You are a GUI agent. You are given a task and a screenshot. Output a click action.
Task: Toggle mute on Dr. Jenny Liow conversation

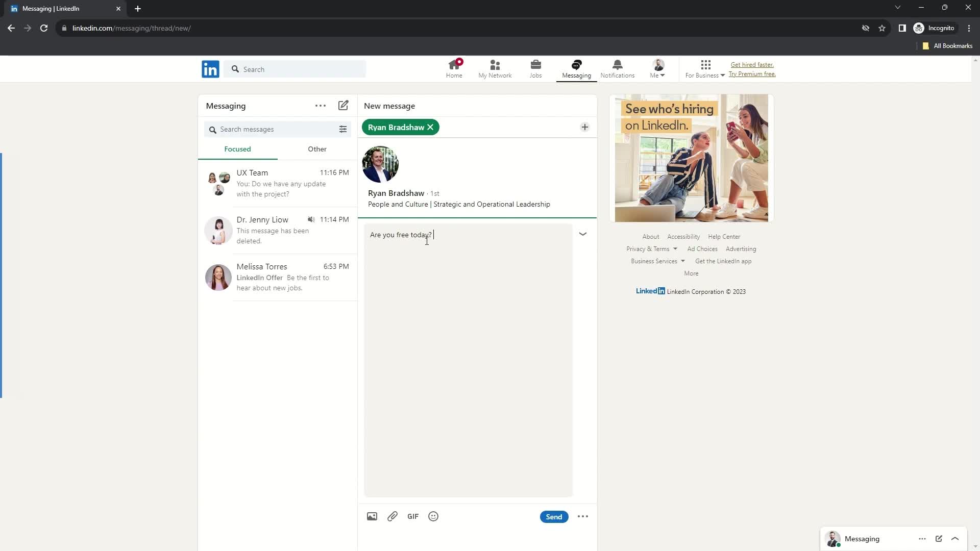pos(311,219)
